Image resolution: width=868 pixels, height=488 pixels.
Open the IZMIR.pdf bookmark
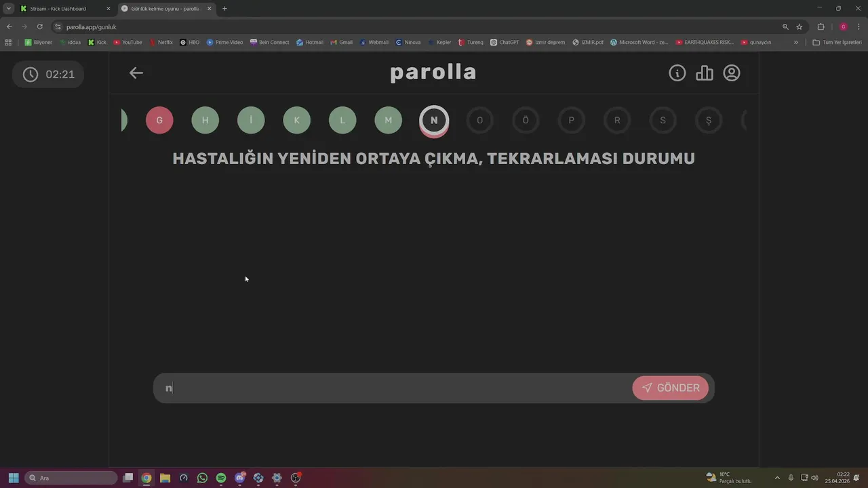click(587, 42)
